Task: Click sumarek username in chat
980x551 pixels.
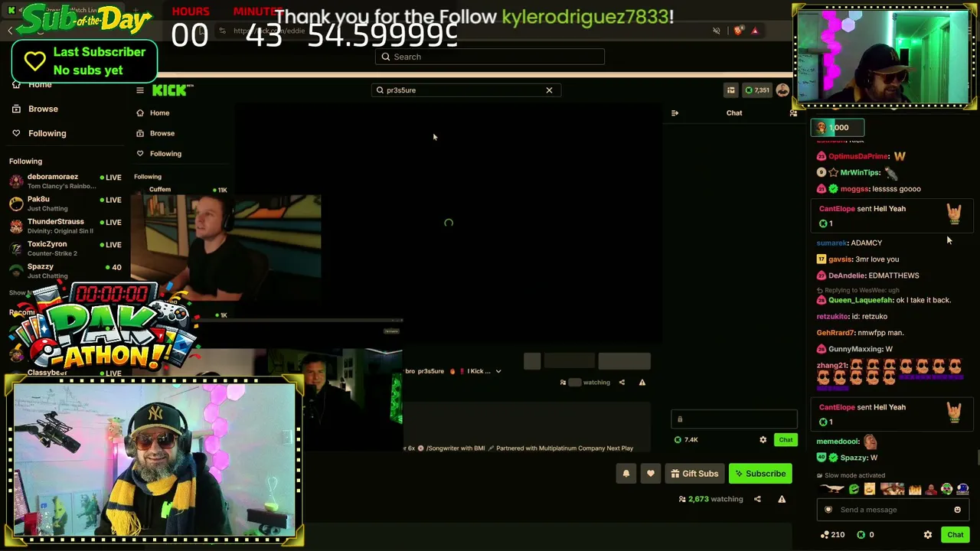Action: (x=831, y=243)
